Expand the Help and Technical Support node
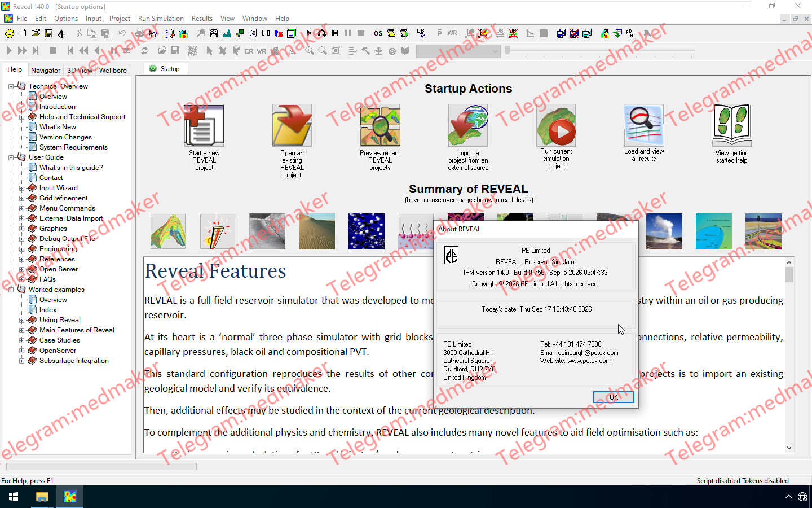Viewport: 812px width, 508px height. point(21,117)
